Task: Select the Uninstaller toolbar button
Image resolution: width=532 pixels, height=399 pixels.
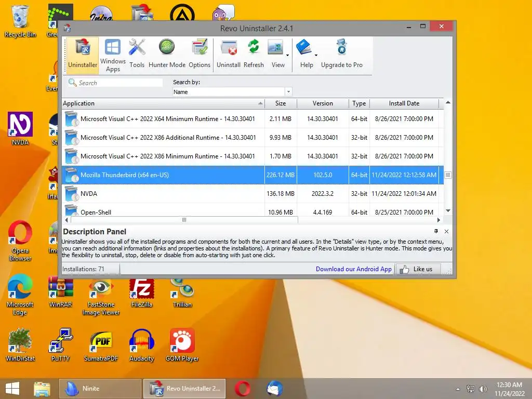Action: click(x=83, y=55)
